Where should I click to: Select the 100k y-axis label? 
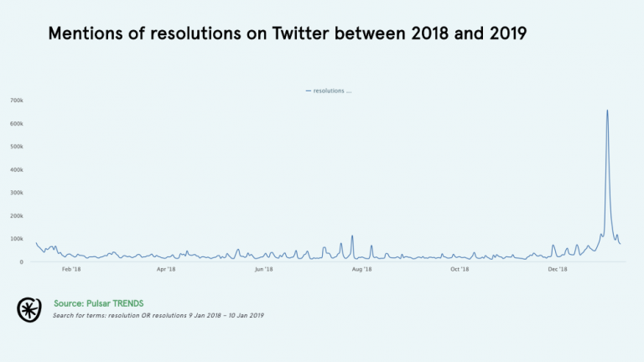point(16,239)
